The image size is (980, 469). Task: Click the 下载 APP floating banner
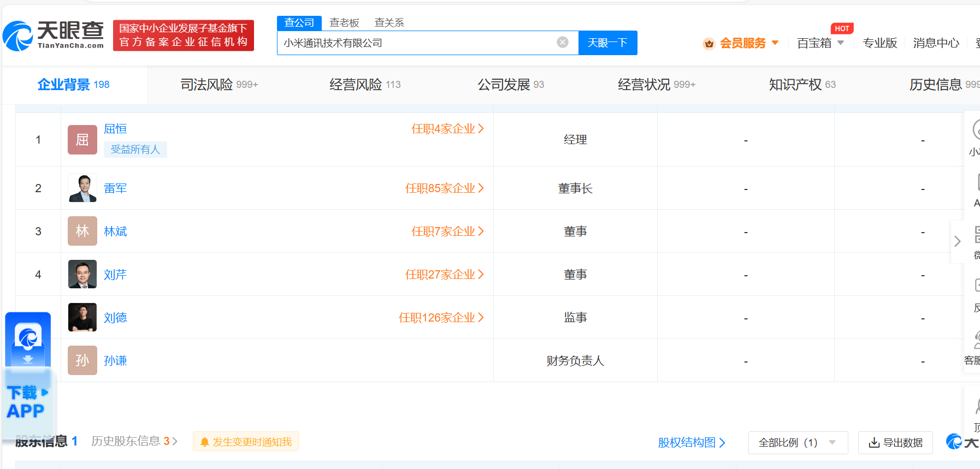point(28,376)
